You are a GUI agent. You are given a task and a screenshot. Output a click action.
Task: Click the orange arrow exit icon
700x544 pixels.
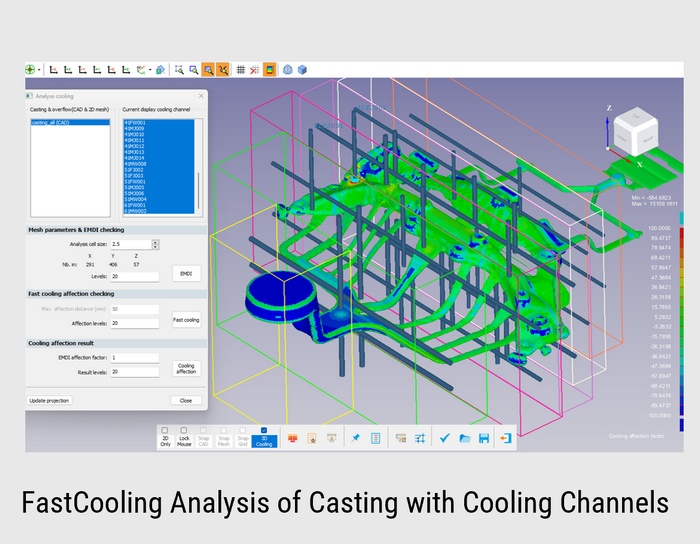click(506, 438)
